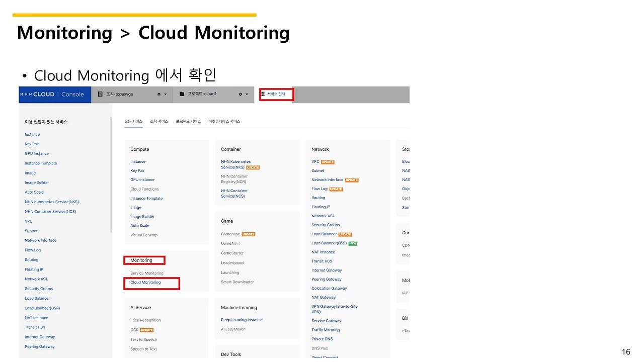This screenshot has width=644, height=362.
Task: Open Gamebase in the Game card
Action: tap(230, 234)
